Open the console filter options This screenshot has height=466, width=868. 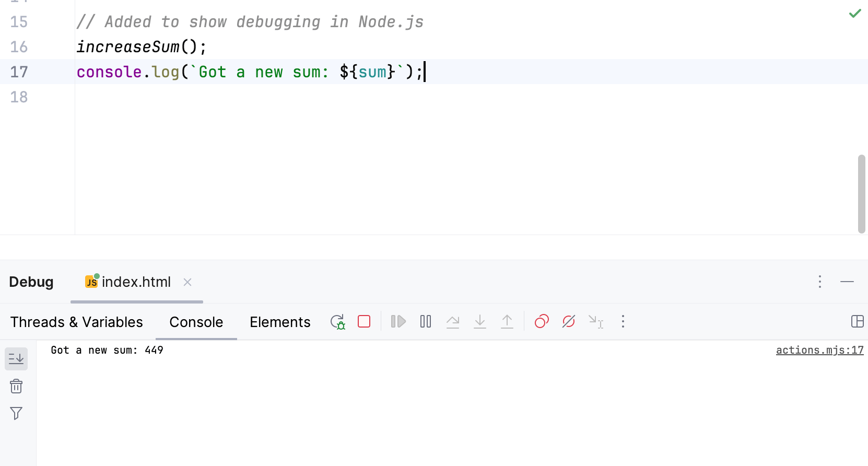point(16,414)
